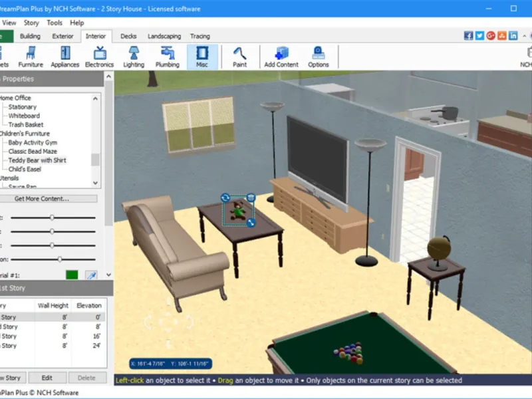The width and height of the screenshot is (532, 399).
Task: Select Baby Activity Gym item
Action: pyautogui.click(x=33, y=142)
